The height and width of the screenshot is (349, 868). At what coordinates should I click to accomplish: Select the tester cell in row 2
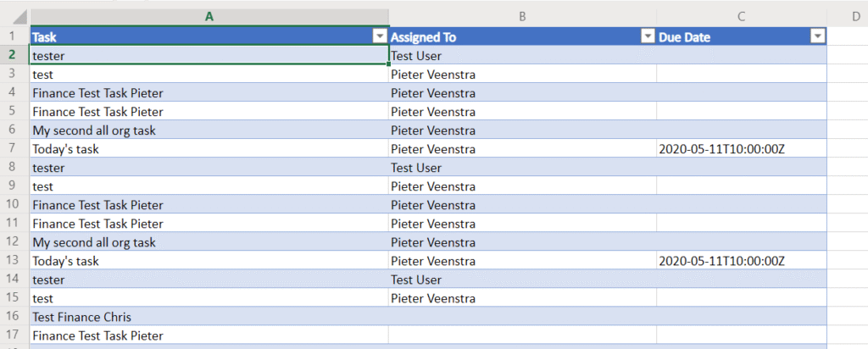pyautogui.click(x=209, y=55)
